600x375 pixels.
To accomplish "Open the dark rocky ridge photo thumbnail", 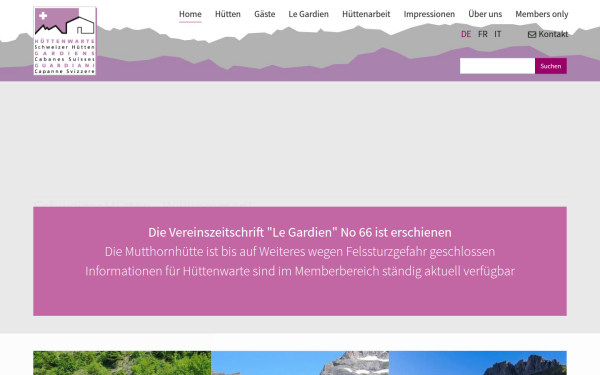I will (478, 363).
